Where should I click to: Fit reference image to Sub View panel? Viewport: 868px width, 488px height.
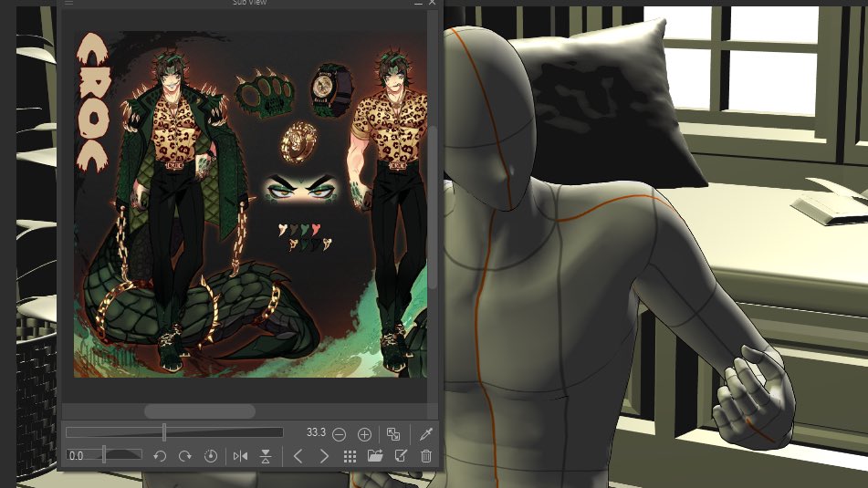pyautogui.click(x=393, y=434)
